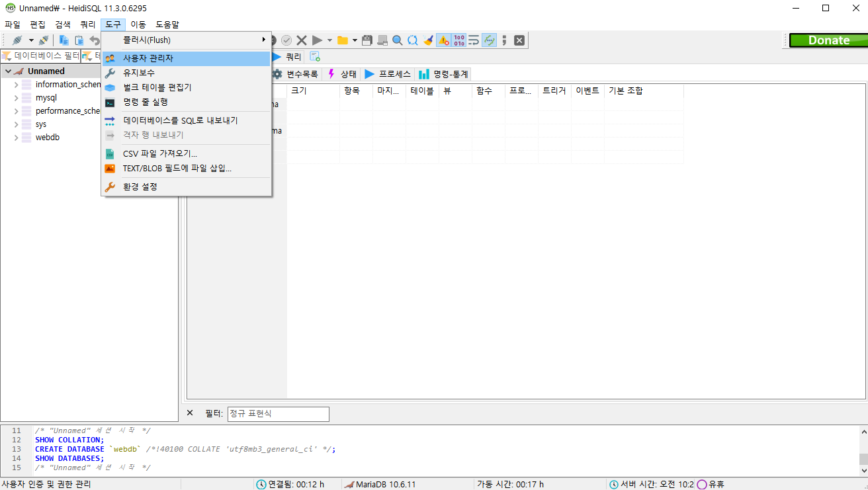The image size is (868, 490).
Task: Click the disconnect session icon
Action: point(43,40)
